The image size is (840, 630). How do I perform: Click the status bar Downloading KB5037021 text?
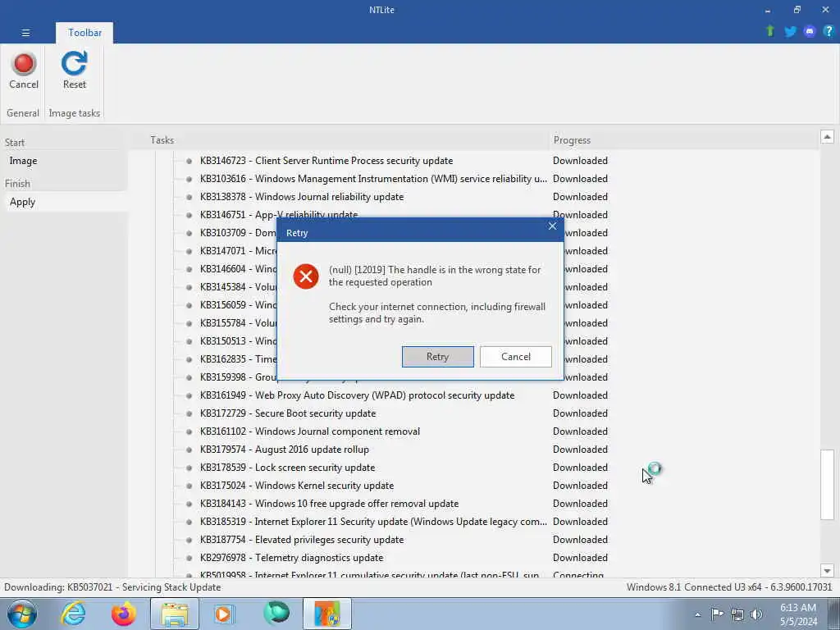tap(112, 587)
